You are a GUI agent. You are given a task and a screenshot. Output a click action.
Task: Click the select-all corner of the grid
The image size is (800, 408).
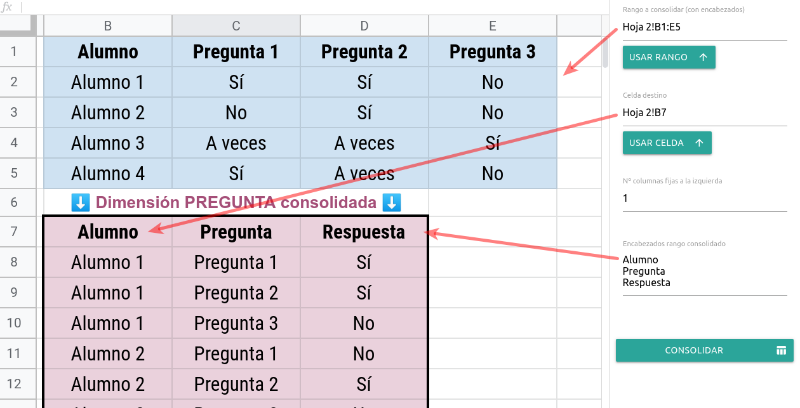pyautogui.click(x=18, y=26)
